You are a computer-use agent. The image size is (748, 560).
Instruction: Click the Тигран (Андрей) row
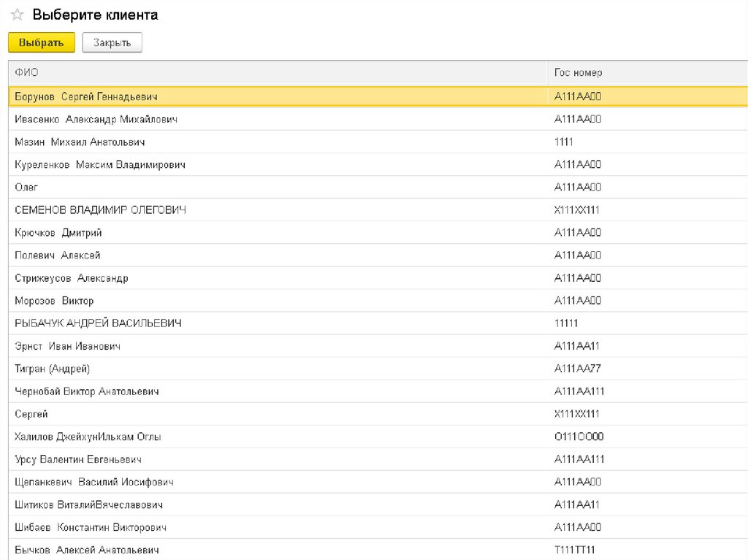click(53, 369)
